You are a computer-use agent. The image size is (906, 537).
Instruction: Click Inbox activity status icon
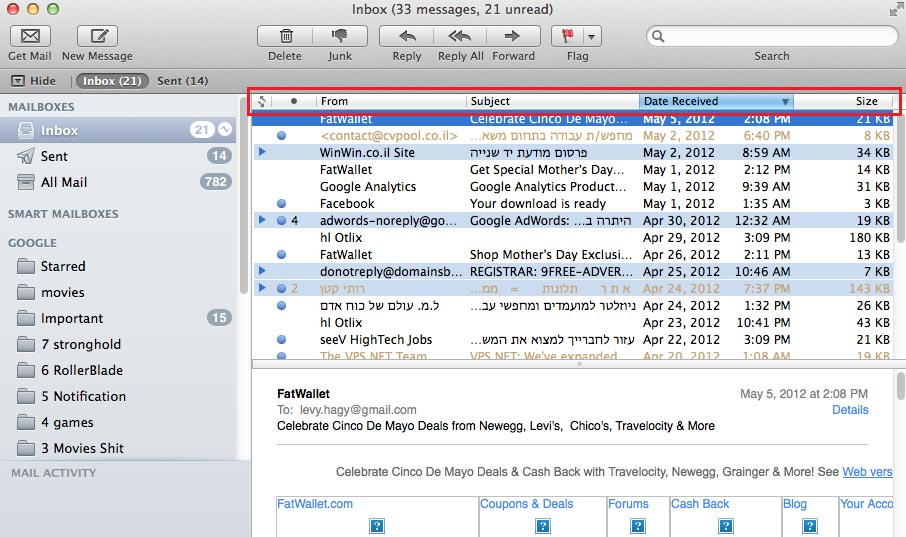225,129
